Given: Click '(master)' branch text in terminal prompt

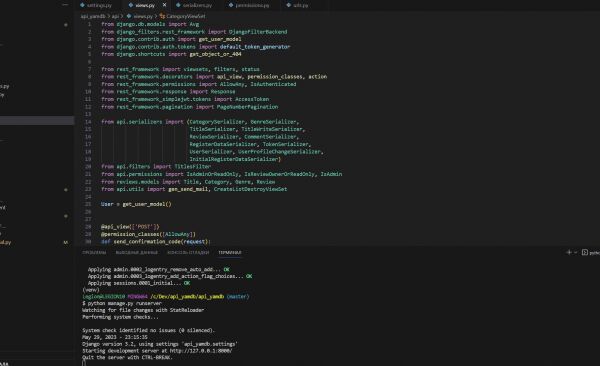Looking at the screenshot, I should 238,296.
